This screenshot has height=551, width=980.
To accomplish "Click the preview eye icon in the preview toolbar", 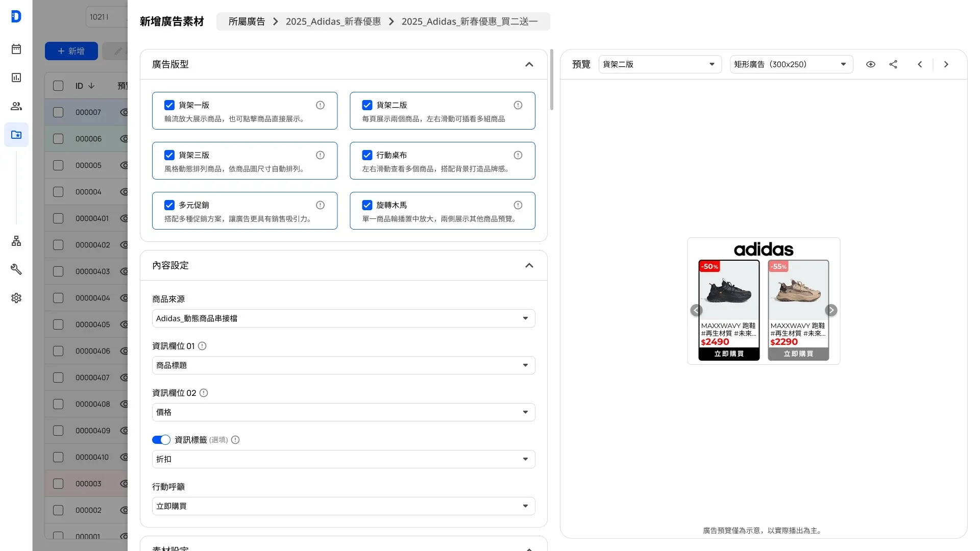I will (871, 64).
